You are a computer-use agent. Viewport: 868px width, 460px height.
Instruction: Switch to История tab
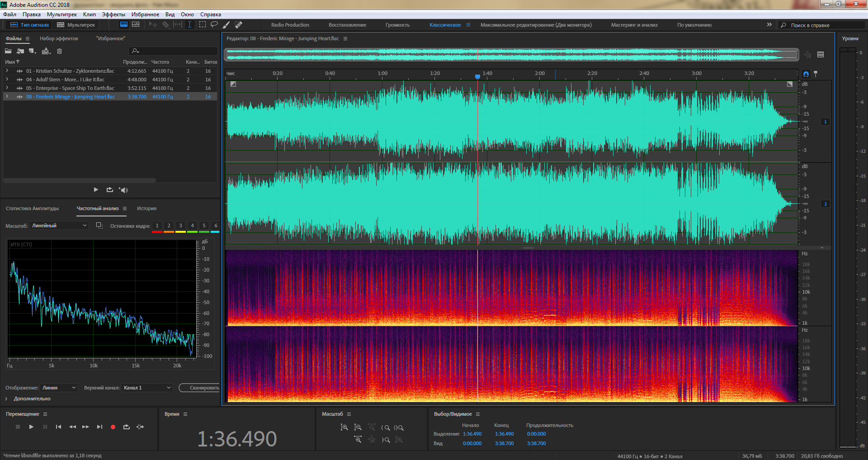pos(146,208)
